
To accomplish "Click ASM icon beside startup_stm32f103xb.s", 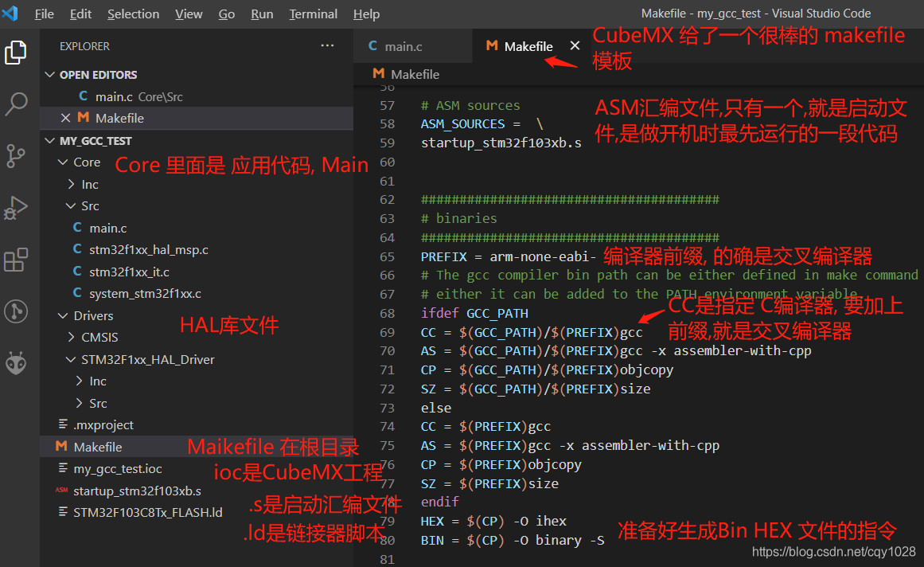I will coord(61,491).
